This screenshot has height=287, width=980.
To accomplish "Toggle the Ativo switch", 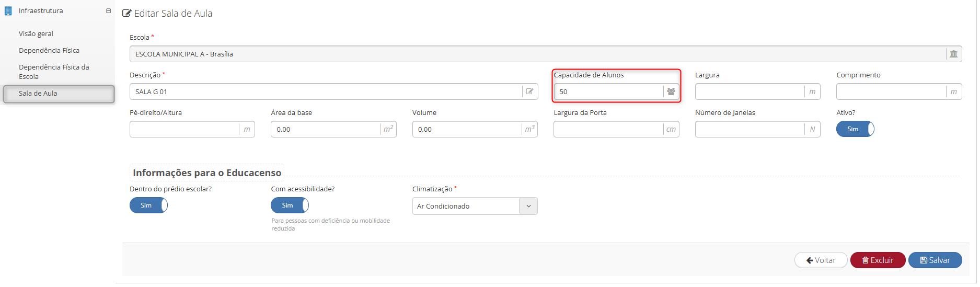I will click(855, 129).
